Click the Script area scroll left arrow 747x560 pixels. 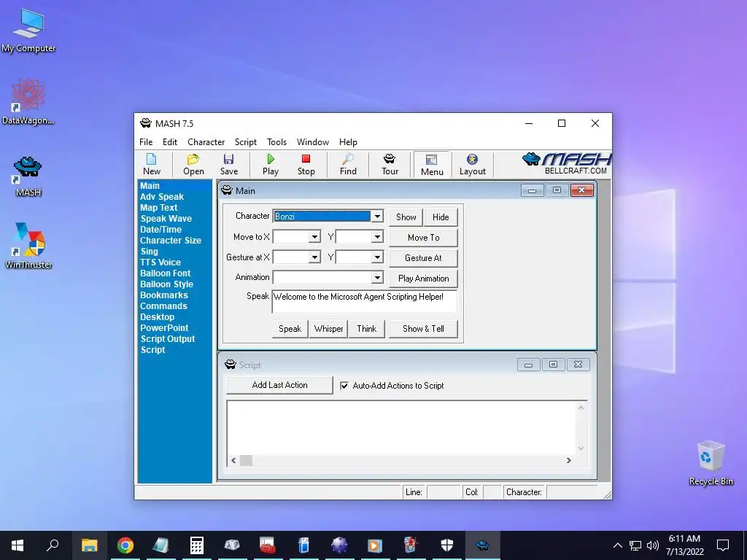tap(233, 460)
